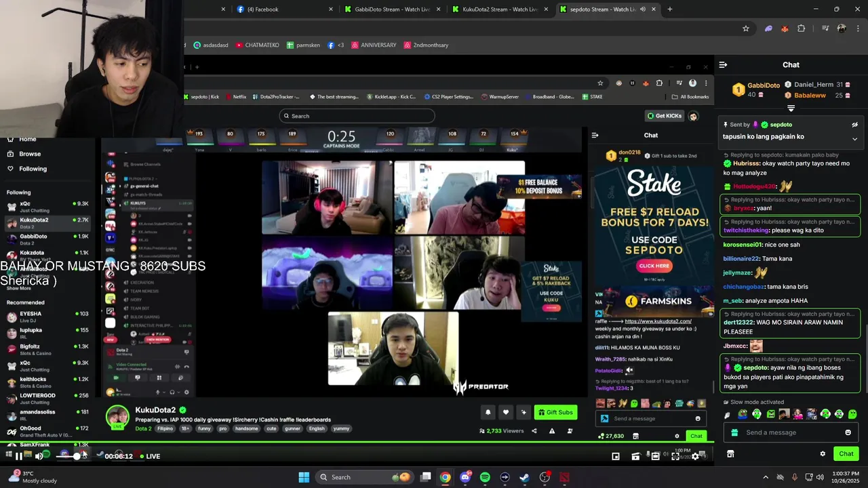Image resolution: width=868 pixels, height=488 pixels.
Task: Open Following in the Kick sidebar
Action: 33,169
